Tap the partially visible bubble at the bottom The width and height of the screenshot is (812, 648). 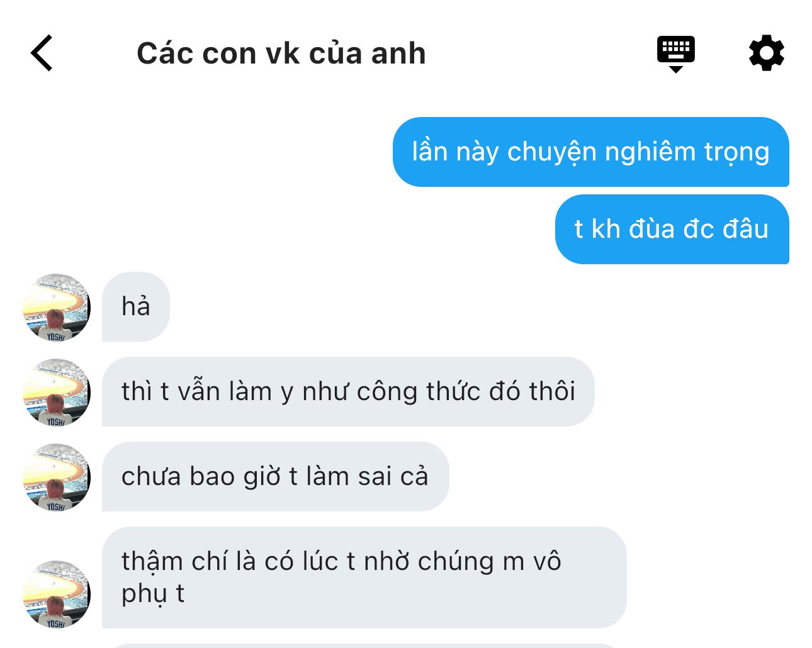[x=364, y=645]
